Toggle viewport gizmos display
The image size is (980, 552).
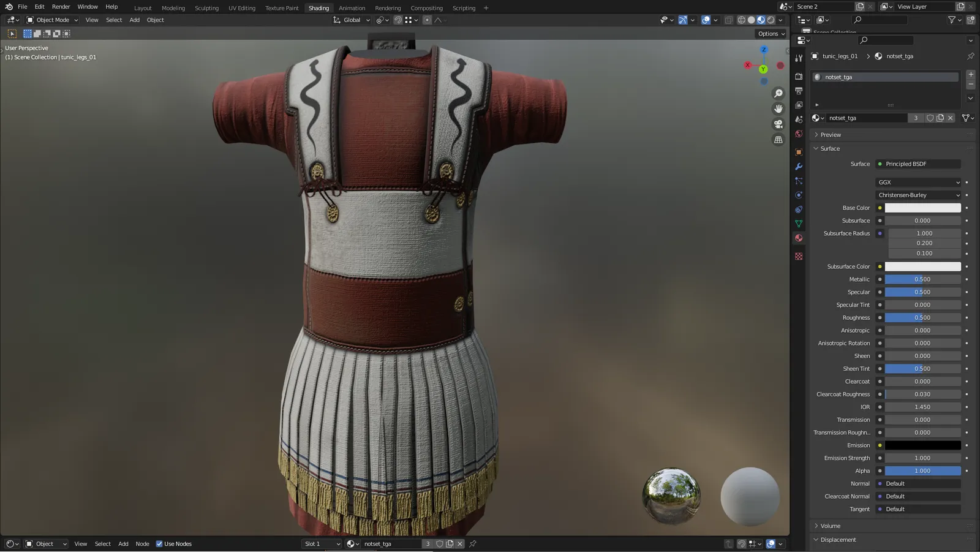[682, 20]
